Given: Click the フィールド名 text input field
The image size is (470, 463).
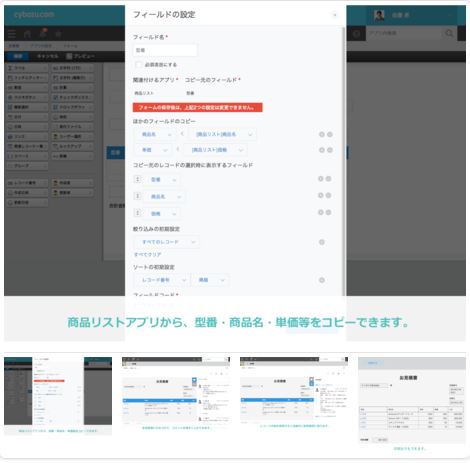Looking at the screenshot, I should (165, 50).
